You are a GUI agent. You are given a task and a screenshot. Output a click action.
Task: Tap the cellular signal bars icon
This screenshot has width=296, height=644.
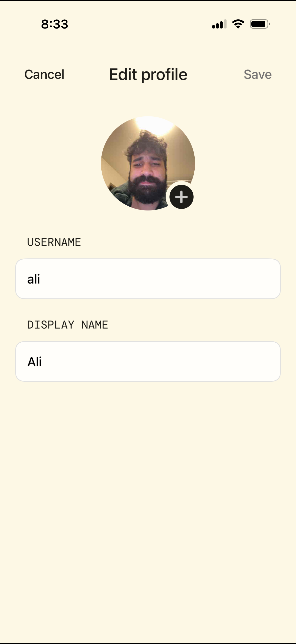point(219,24)
